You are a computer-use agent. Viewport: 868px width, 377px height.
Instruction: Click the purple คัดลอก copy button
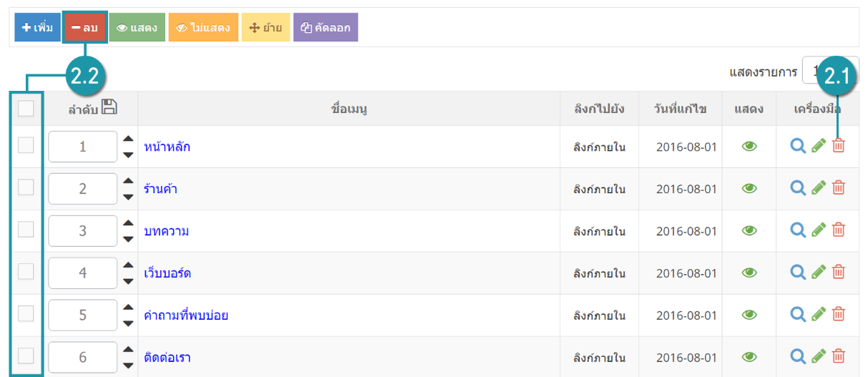326,28
